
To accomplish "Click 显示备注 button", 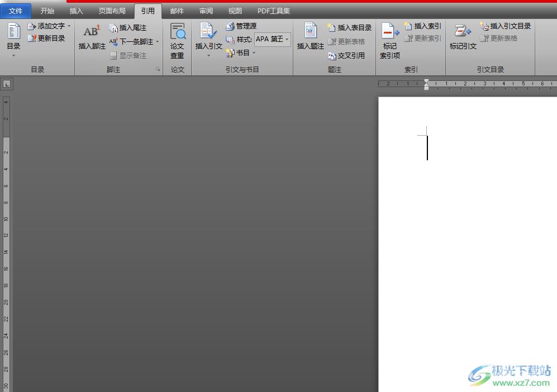I will [x=128, y=56].
